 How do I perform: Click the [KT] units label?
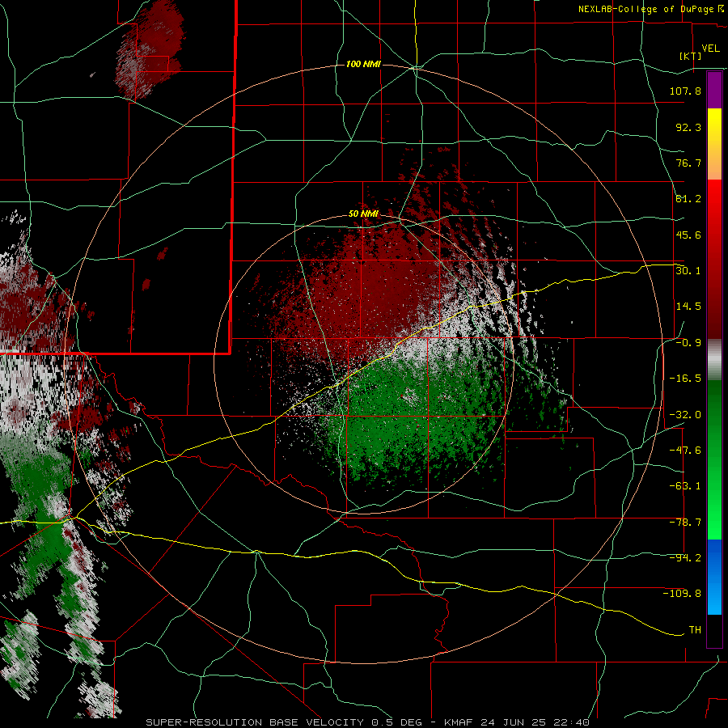(691, 56)
